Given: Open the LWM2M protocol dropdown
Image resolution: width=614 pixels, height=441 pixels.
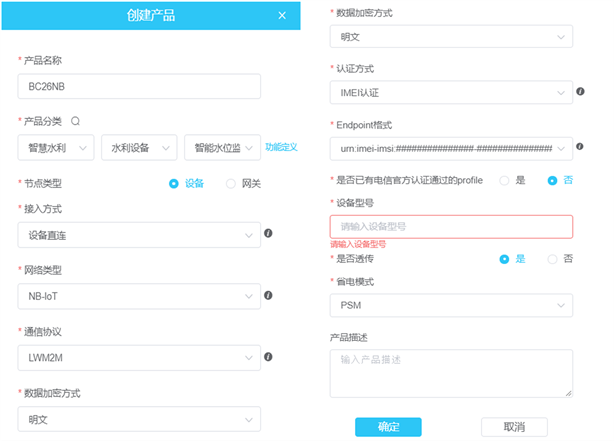Looking at the screenshot, I should pos(138,356).
